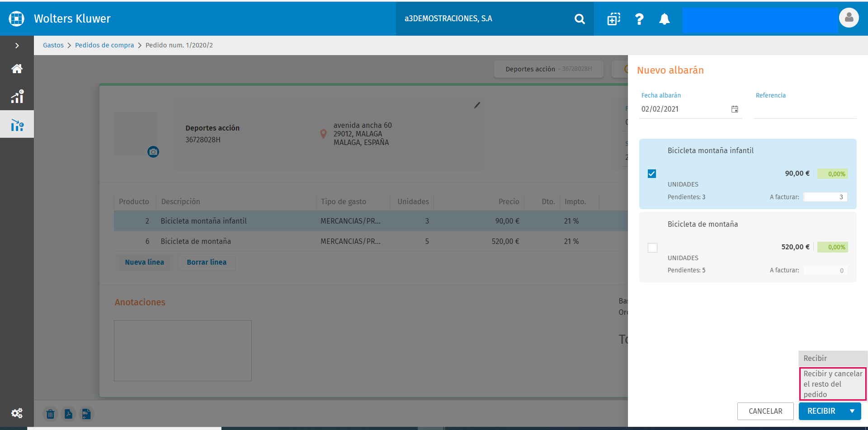Open the notifications bell

[664, 19]
